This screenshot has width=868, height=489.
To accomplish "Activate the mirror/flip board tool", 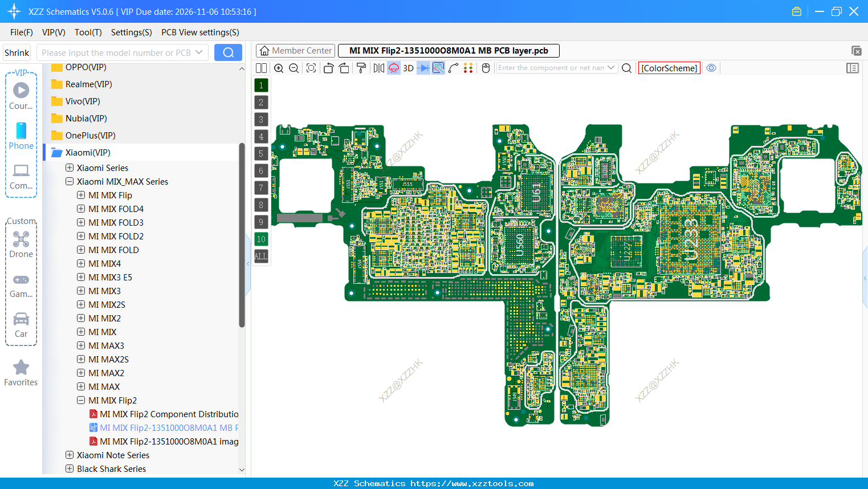I will pos(379,68).
